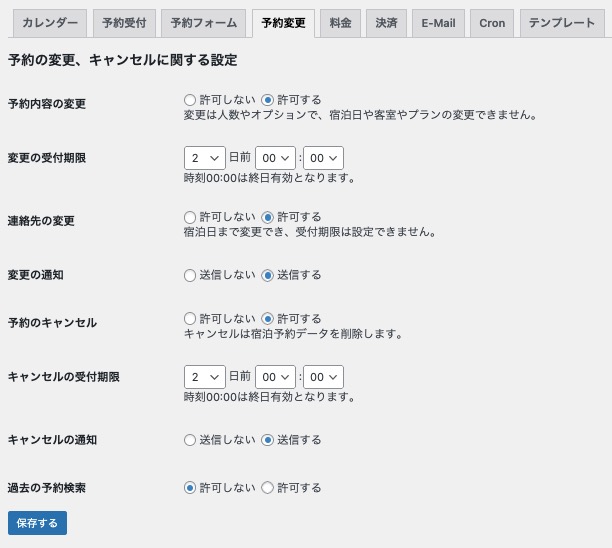Screen dimensions: 612x548
Task: Select 許可しない for 連絡先の変更
Action: pyautogui.click(x=190, y=217)
